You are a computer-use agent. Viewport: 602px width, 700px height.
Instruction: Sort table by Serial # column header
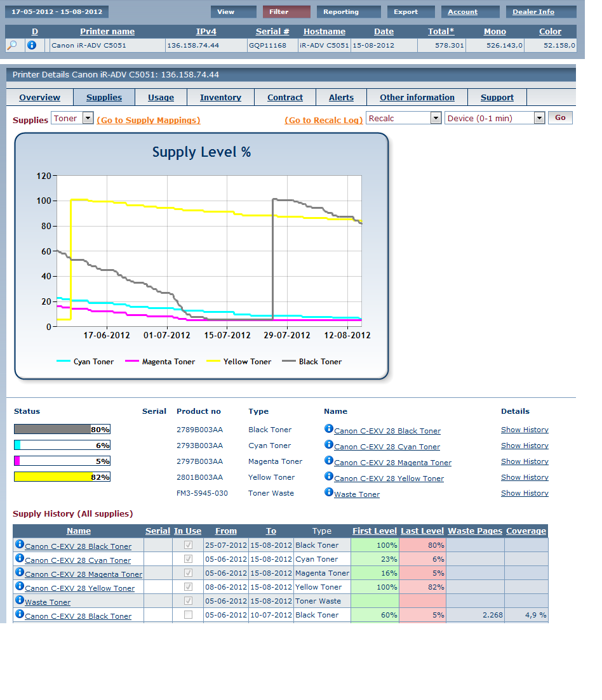click(272, 31)
